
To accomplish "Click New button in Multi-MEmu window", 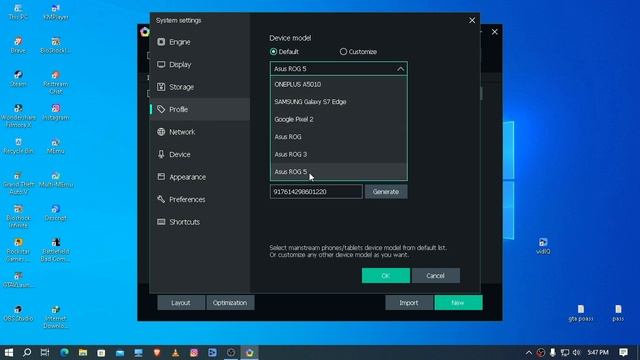I will click(458, 302).
